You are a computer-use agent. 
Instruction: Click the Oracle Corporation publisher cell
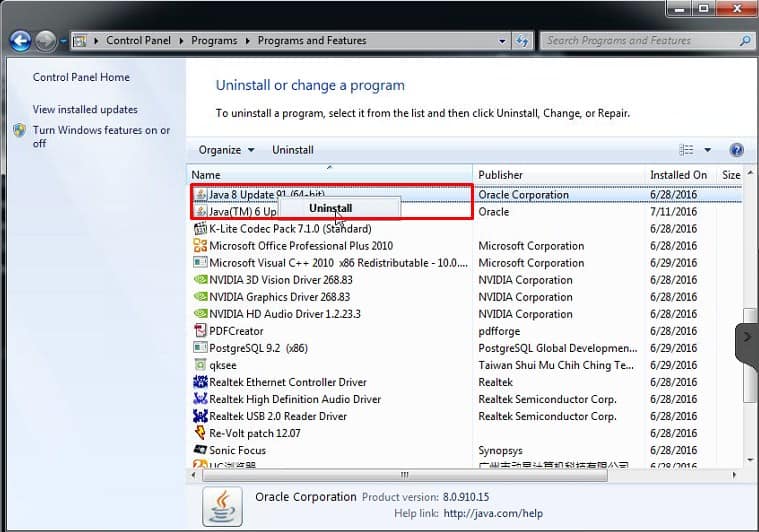523,195
